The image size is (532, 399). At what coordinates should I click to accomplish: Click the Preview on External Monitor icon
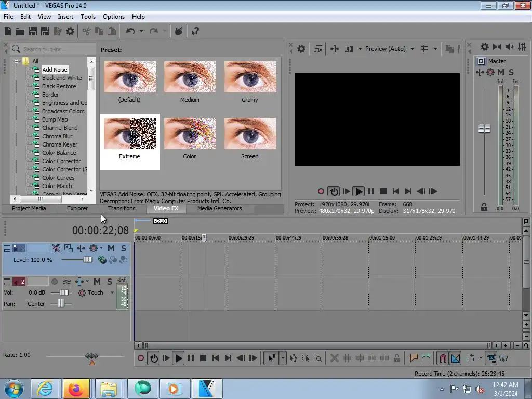click(x=318, y=49)
